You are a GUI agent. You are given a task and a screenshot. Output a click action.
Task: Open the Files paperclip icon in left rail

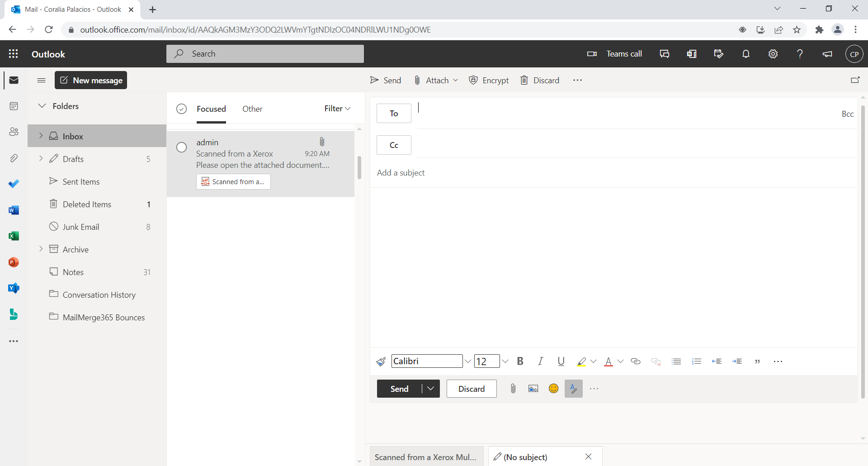14,158
